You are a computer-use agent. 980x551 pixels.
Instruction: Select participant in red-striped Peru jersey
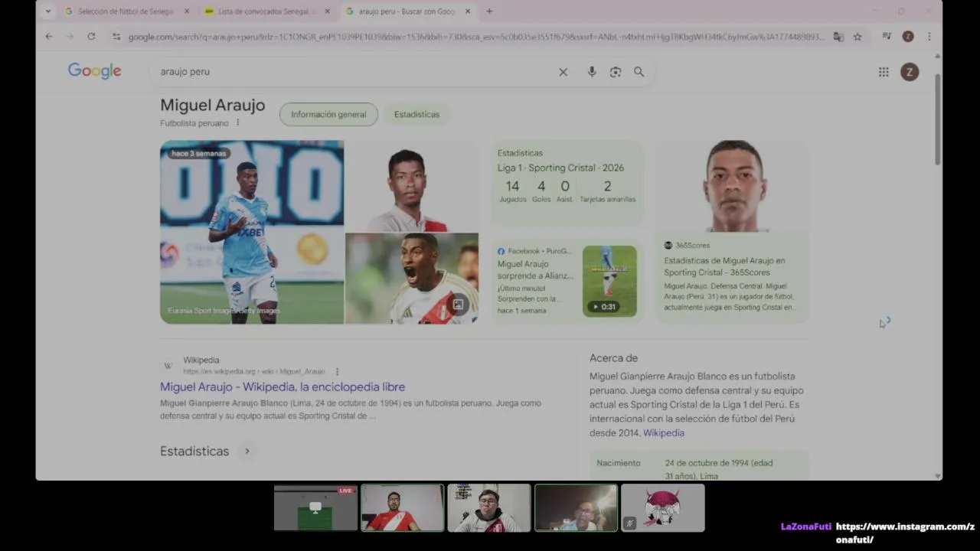(402, 507)
